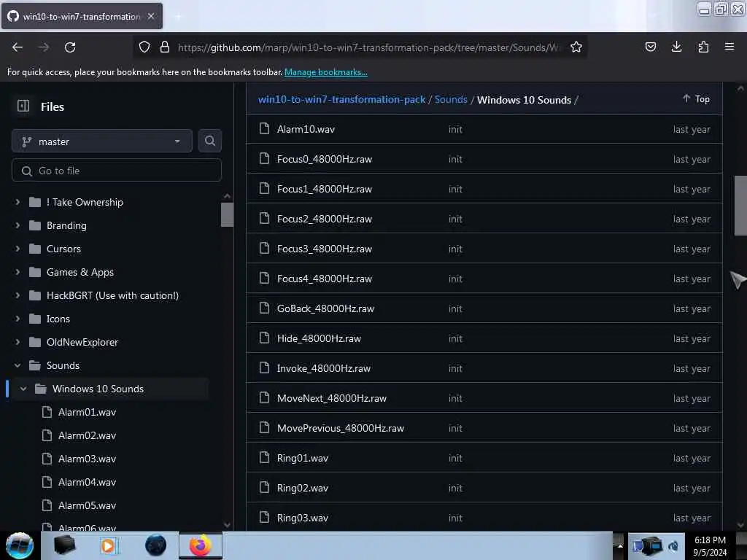Click the volume speaker tray icon
This screenshot has height=560, width=747.
(x=673, y=545)
